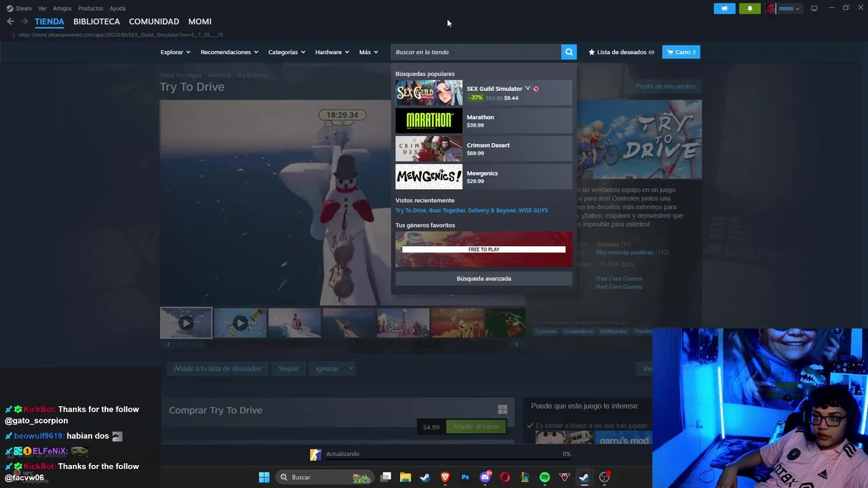Image resolution: width=868 pixels, height=488 pixels.
Task: Open the Productos menu
Action: pyautogui.click(x=91, y=8)
